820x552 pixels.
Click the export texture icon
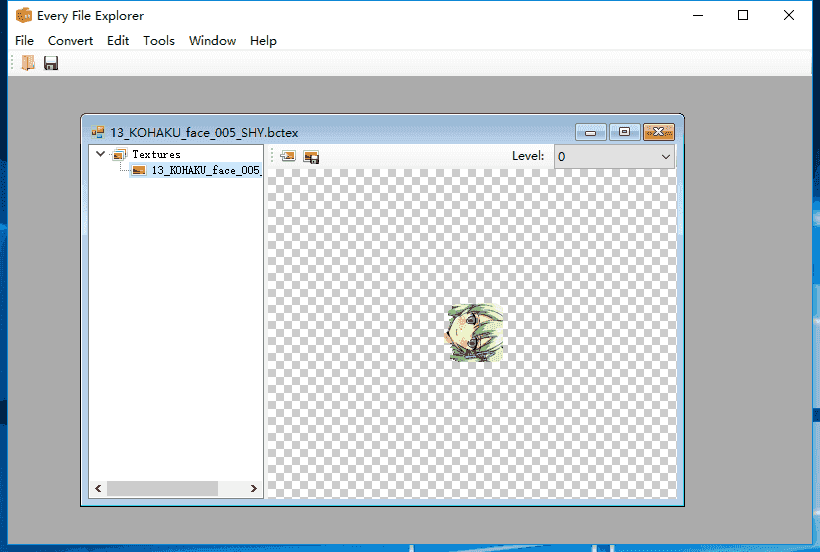pos(311,156)
